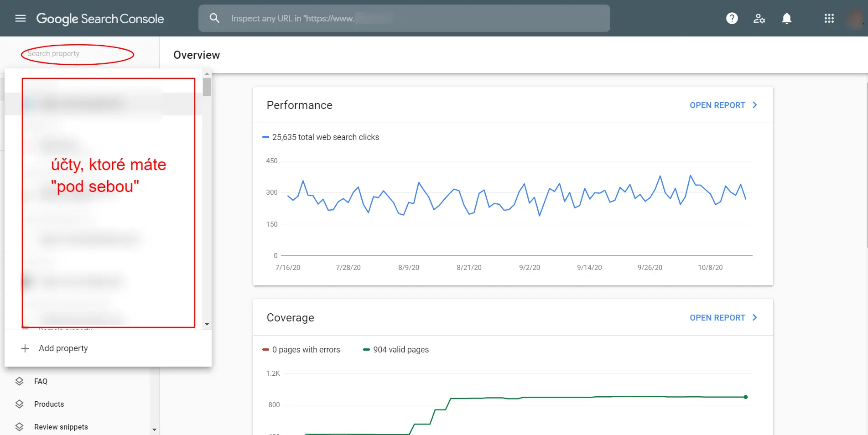
Task: Click the 904 valid pages legend
Action: pos(396,350)
